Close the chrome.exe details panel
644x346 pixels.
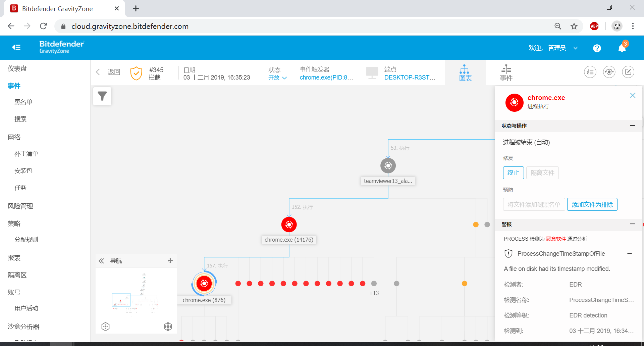pyautogui.click(x=633, y=95)
